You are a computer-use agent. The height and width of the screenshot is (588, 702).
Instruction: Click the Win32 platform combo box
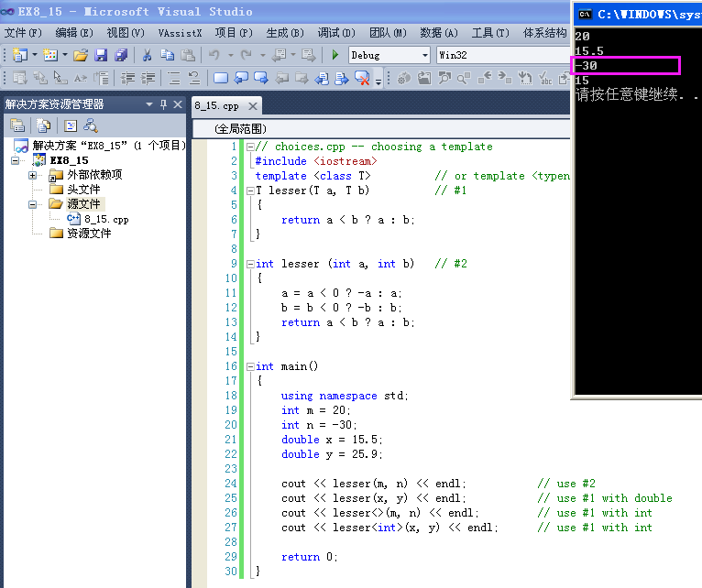click(502, 55)
